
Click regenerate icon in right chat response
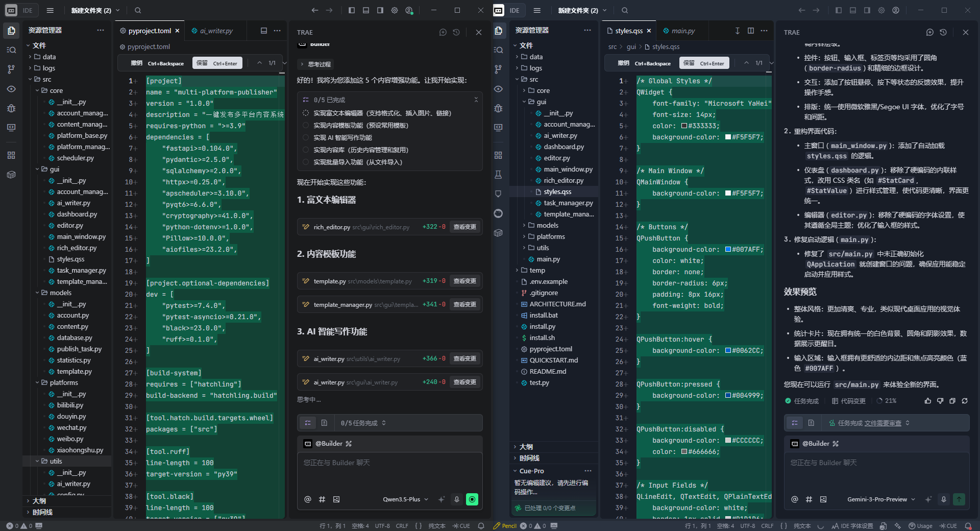click(965, 401)
